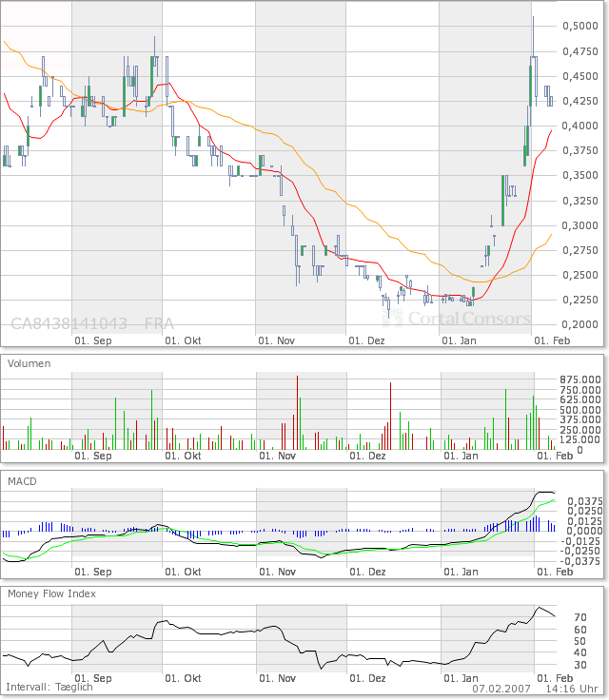Click the 0,2000 price axis label
This screenshot has width=609, height=700.
tap(580, 324)
